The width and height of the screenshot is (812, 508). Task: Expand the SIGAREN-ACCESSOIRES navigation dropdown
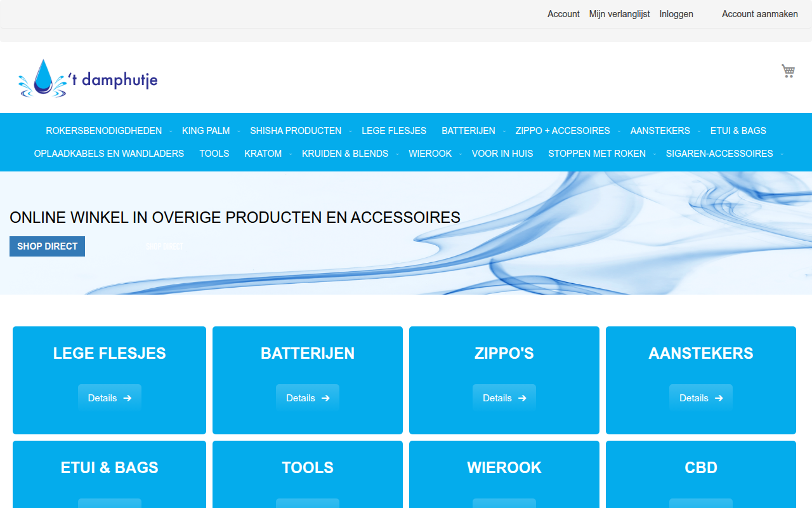[782, 154]
